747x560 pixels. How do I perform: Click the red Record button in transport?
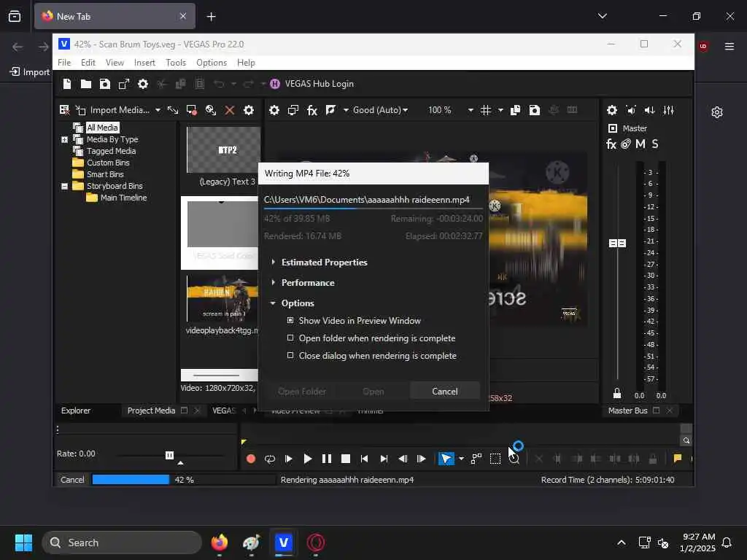tap(251, 459)
